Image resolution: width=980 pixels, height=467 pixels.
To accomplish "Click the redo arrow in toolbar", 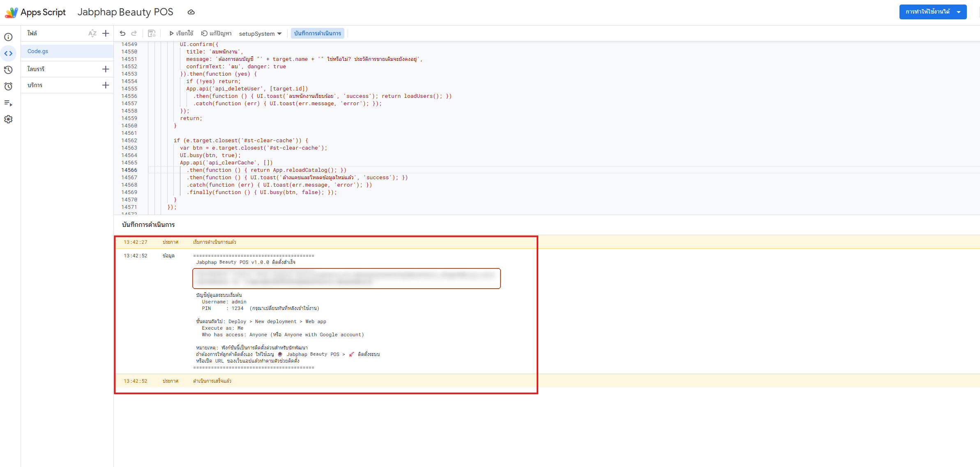I will point(134,33).
